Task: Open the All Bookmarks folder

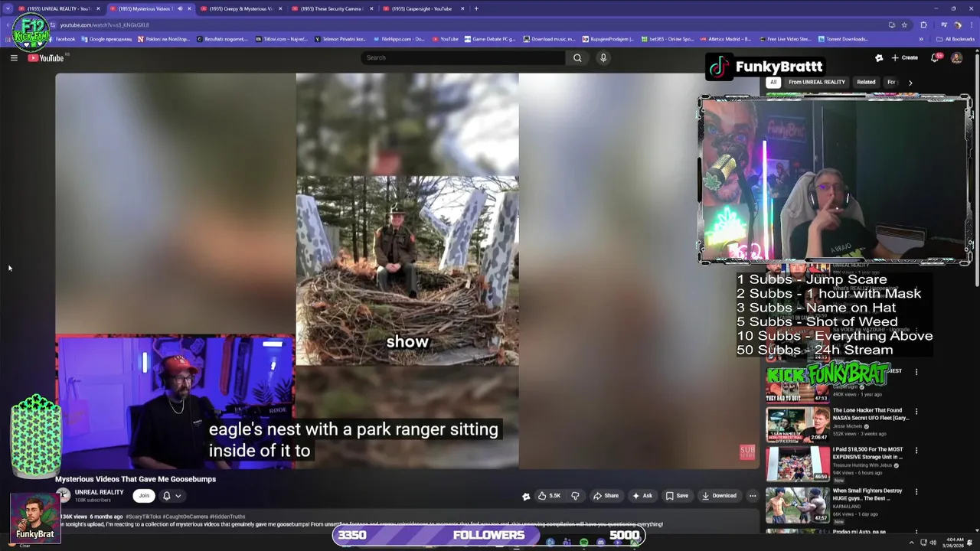Action: tap(956, 39)
